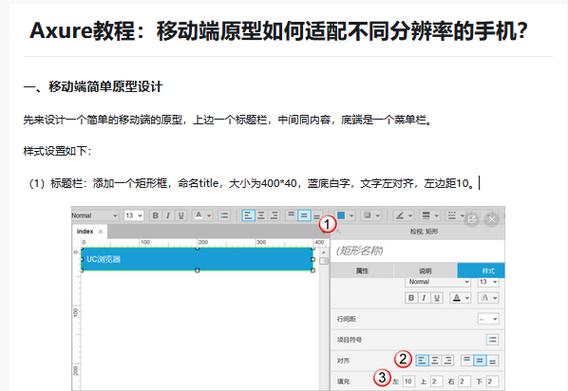Click the paragraph starting with 先来设计一个
The height and width of the screenshot is (391, 568).
point(228,119)
